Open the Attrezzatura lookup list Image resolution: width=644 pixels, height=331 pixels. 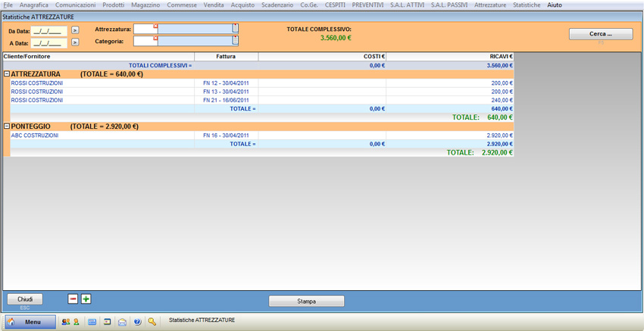(236, 29)
